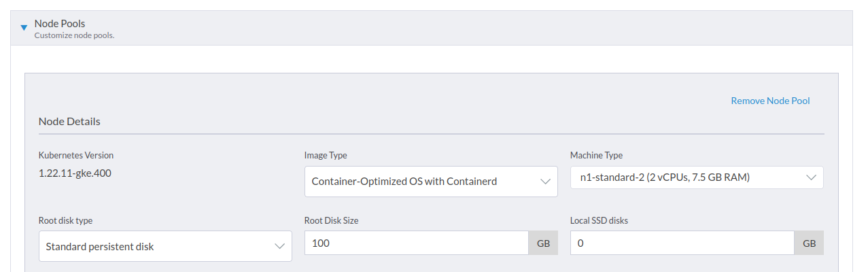Click the GB unit beside Local SSD disks
The height and width of the screenshot is (272, 868).
coord(809,243)
